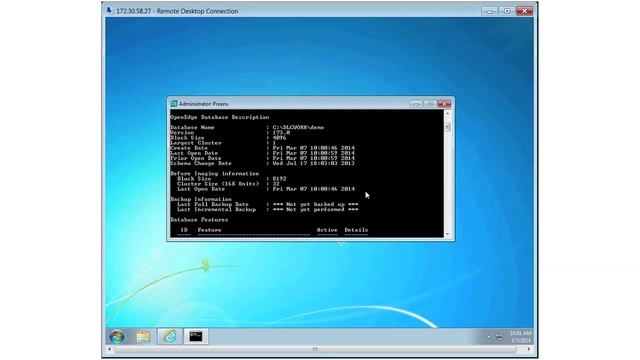Click the database path 'C:\DLCWORK\demo'
Screen dimensions: 640x360
click(x=298, y=127)
